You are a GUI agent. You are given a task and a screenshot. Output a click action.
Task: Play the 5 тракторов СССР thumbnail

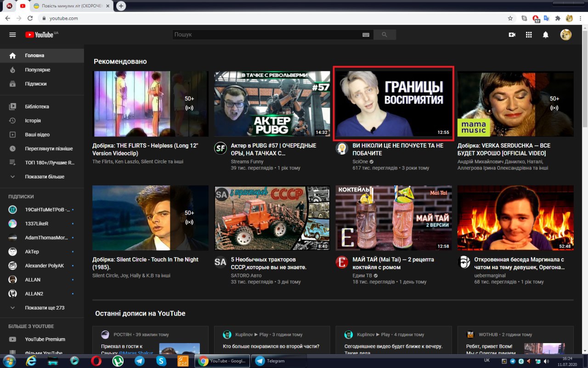(x=272, y=218)
